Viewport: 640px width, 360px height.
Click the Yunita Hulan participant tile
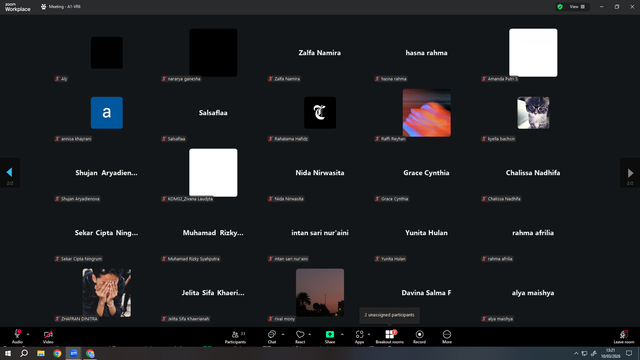[427, 233]
